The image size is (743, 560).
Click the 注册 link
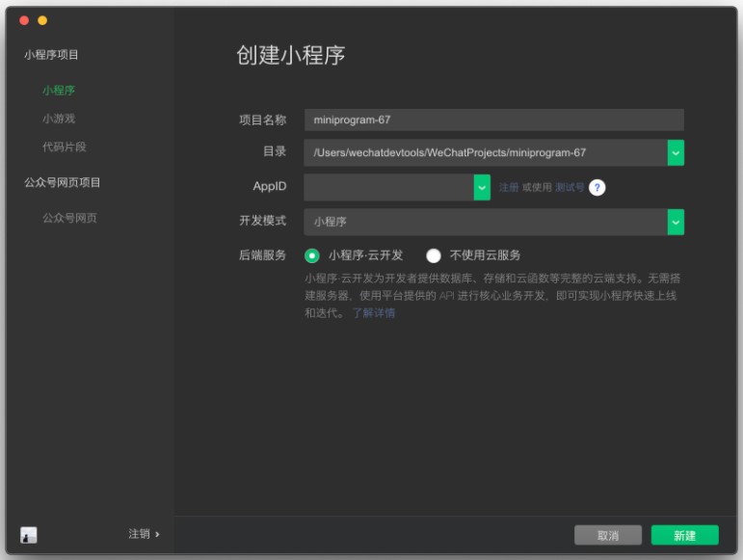click(x=509, y=188)
